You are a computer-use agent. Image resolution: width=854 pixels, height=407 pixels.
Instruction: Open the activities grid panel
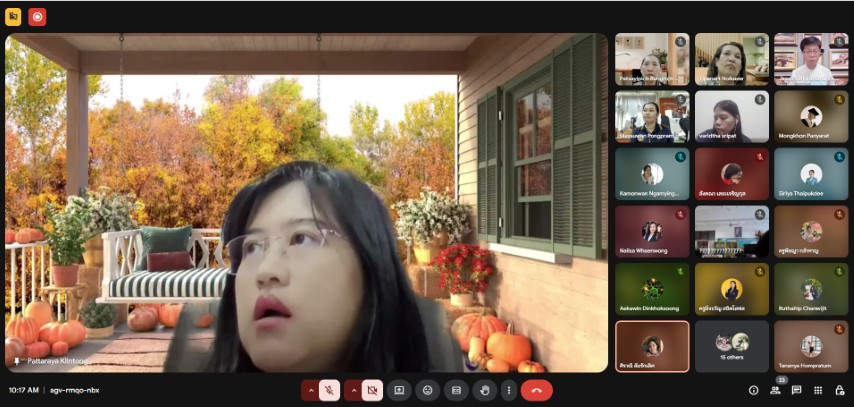[819, 390]
